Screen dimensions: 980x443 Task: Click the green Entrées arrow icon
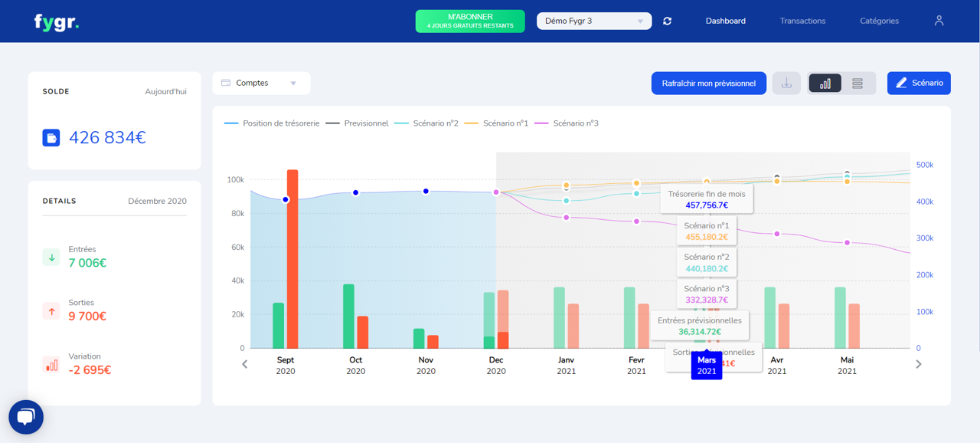(51, 258)
